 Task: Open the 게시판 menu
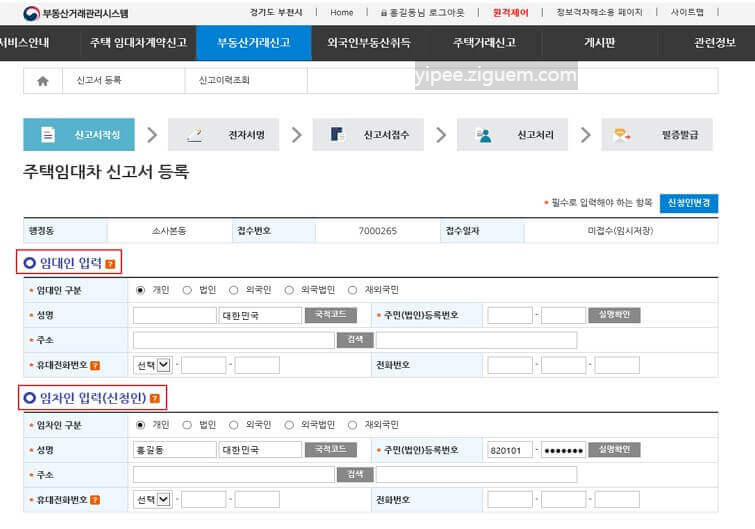pyautogui.click(x=599, y=43)
